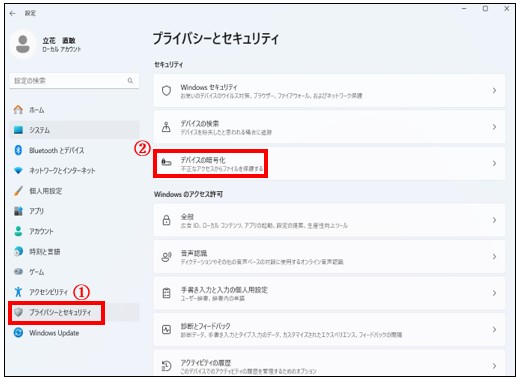This screenshot has height=377, width=517.
Task: Expand 音声認識 row chevron
Action: coord(494,257)
